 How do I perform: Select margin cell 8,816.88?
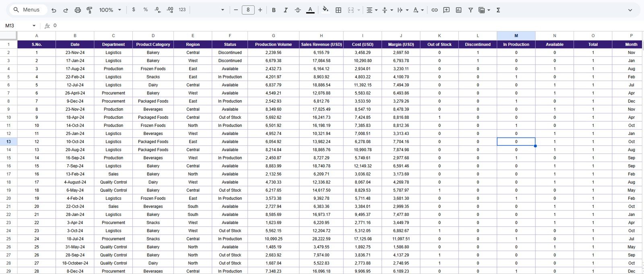click(x=401, y=117)
